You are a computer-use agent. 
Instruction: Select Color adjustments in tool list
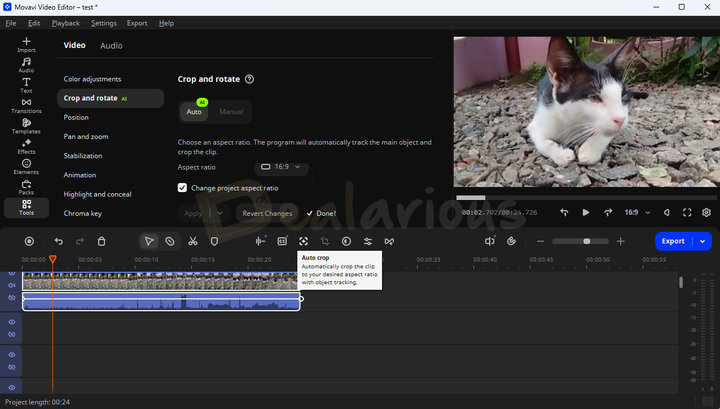(x=92, y=79)
